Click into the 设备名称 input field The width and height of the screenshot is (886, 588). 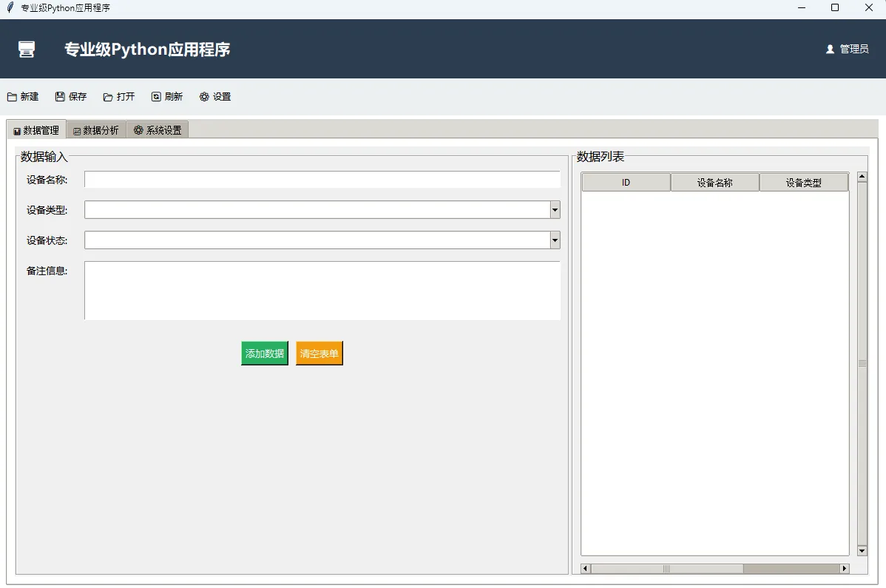click(x=322, y=180)
